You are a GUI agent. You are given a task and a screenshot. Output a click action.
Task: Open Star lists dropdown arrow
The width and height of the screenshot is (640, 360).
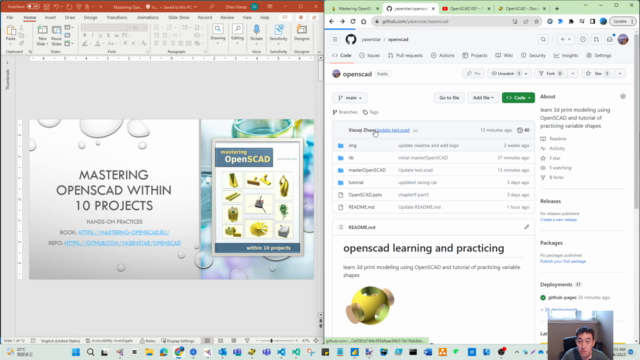pyautogui.click(x=620, y=73)
